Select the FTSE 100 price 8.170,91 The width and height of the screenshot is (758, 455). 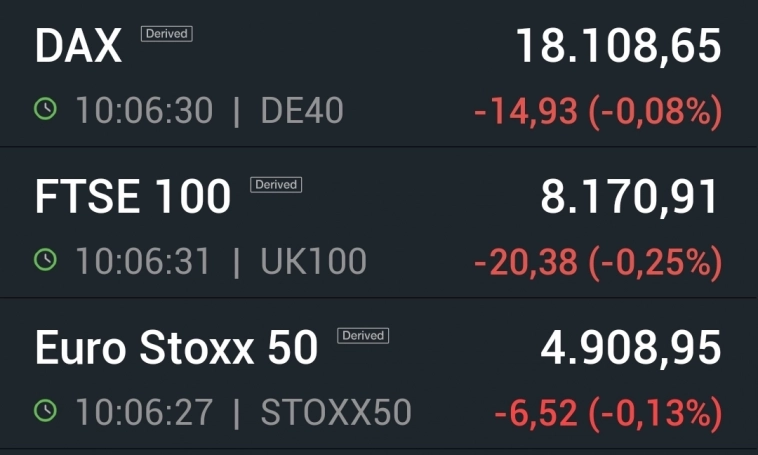(630, 198)
